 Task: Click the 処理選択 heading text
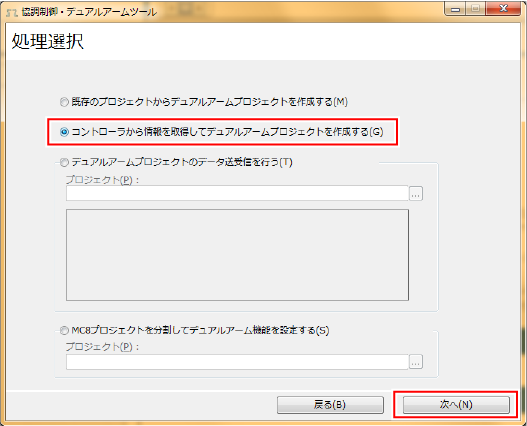click(x=47, y=42)
